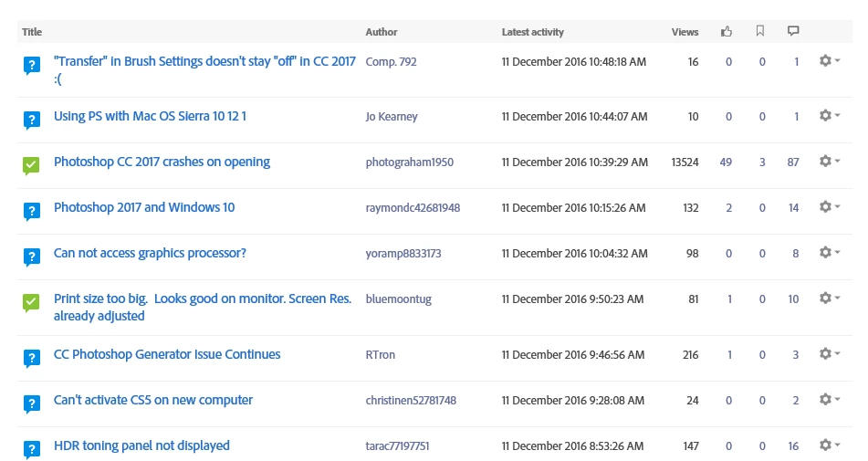Click question icon beside Can not access graphics processor

[x=32, y=257]
